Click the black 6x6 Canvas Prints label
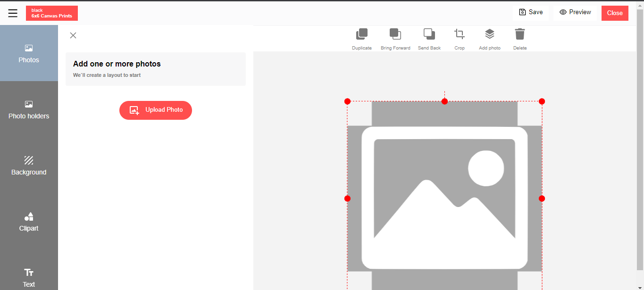Screen dimensions: 644x290 click(52, 13)
